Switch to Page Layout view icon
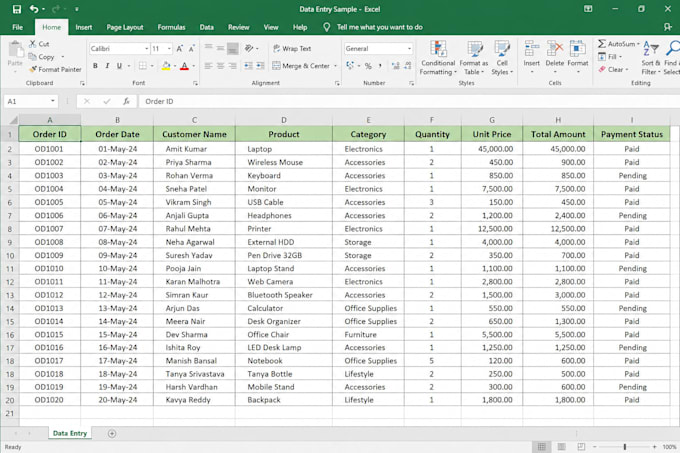 pyautogui.click(x=561, y=446)
